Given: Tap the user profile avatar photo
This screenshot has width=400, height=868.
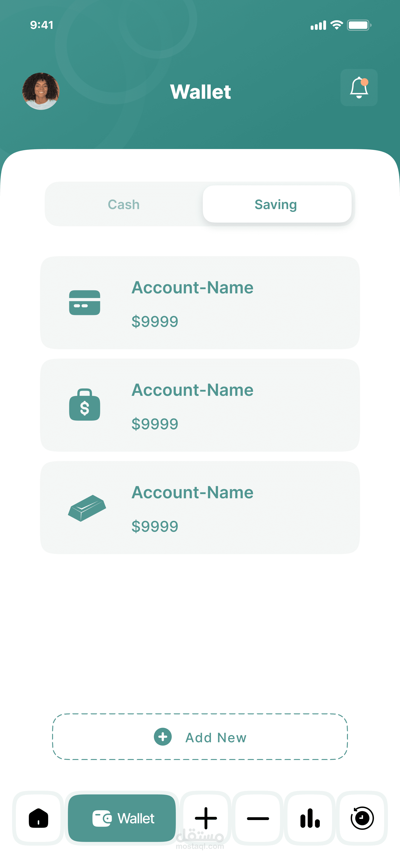Looking at the screenshot, I should [41, 91].
